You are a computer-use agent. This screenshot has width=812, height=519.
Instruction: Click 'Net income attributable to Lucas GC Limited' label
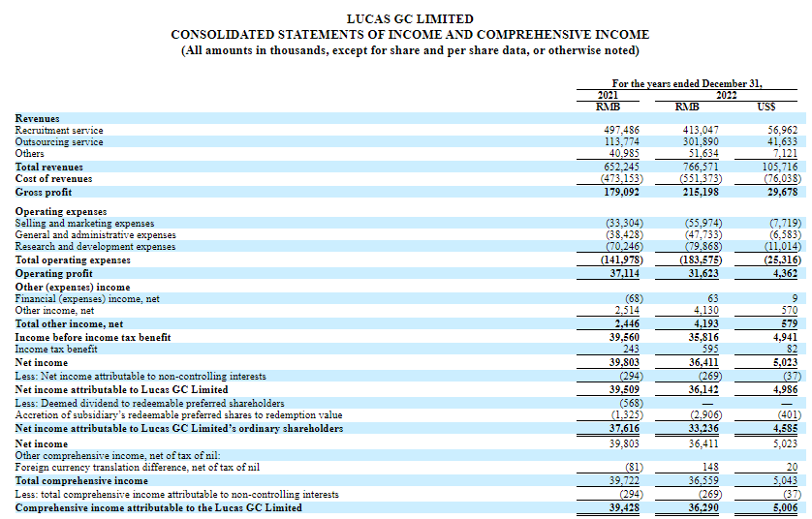click(122, 389)
